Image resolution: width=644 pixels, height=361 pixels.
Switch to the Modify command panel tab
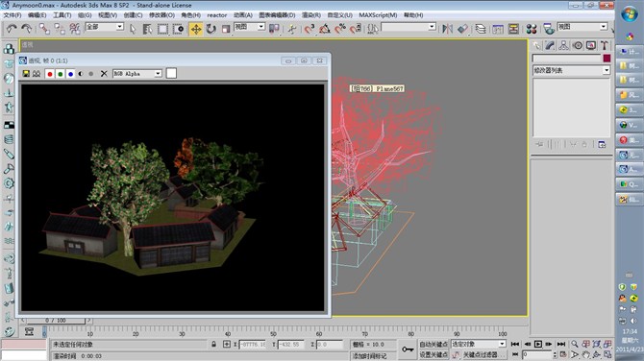point(550,45)
